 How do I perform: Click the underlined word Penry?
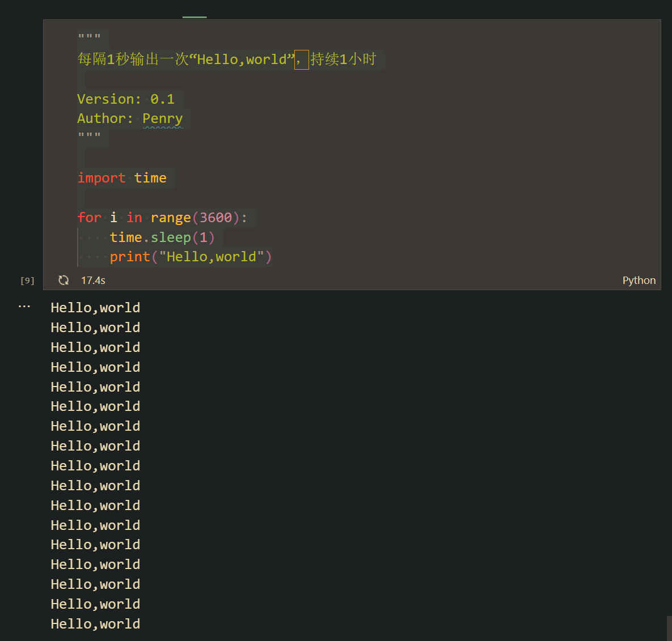click(163, 118)
